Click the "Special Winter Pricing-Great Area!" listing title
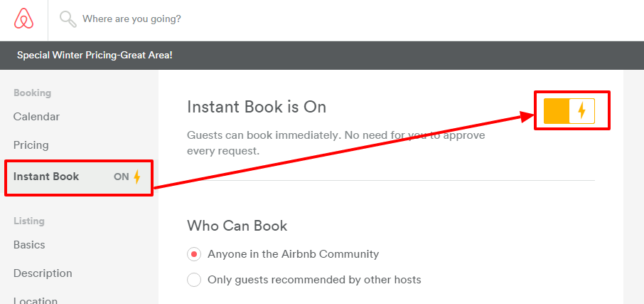 [95, 55]
